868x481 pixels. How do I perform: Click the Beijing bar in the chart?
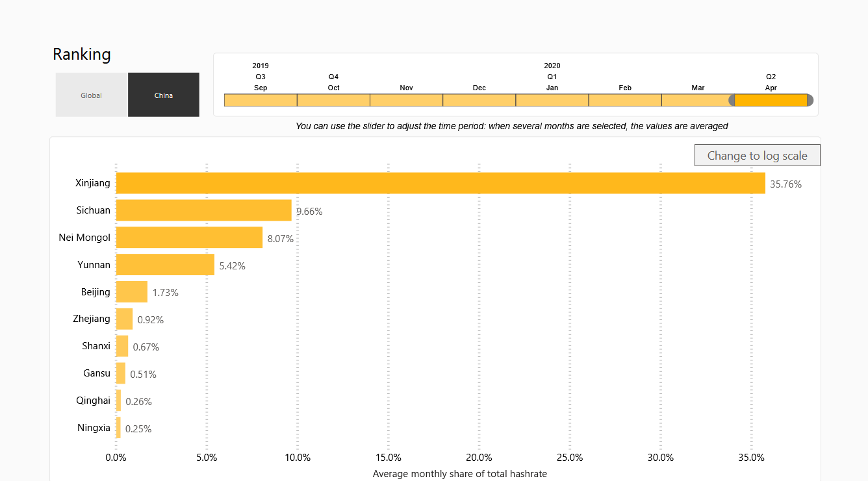point(132,292)
